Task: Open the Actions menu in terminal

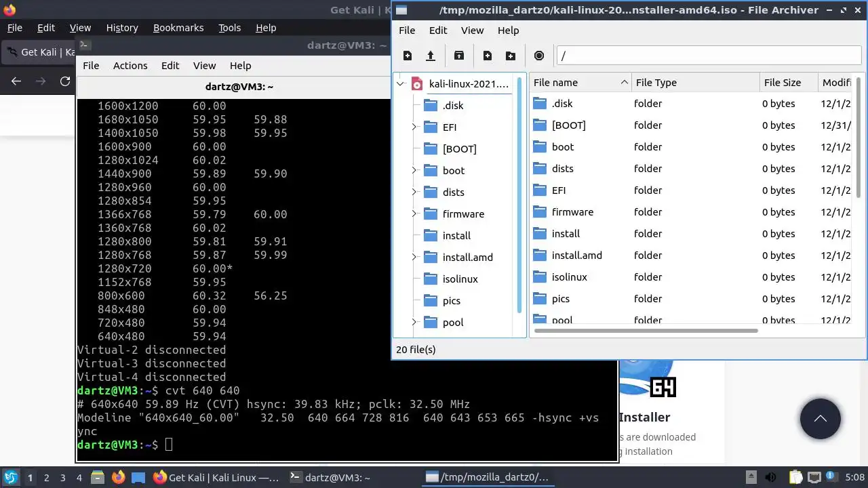Action: click(130, 66)
